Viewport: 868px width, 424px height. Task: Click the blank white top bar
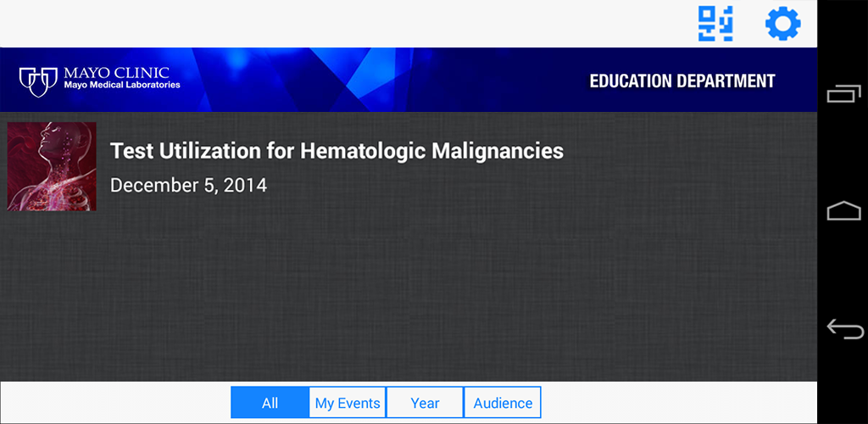339,24
